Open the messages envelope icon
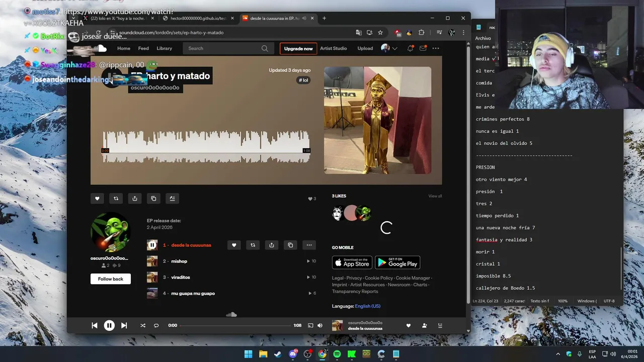Image resolution: width=644 pixels, height=362 pixels. 423,48
